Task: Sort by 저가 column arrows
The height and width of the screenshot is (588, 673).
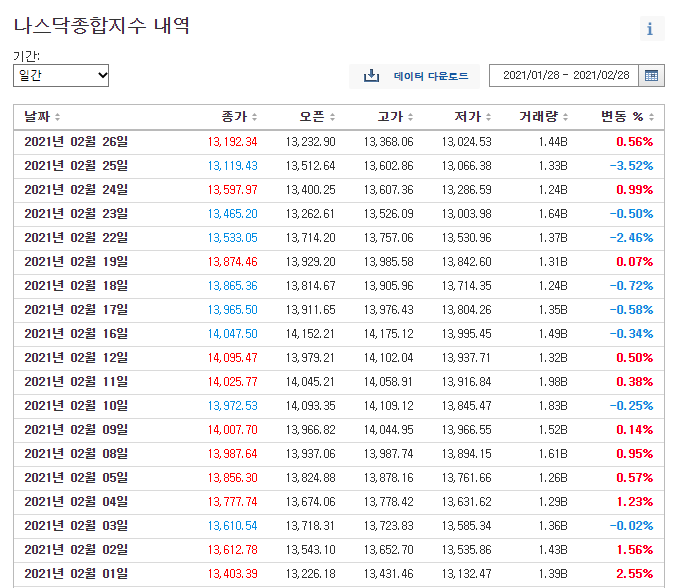Action: pyautogui.click(x=488, y=117)
